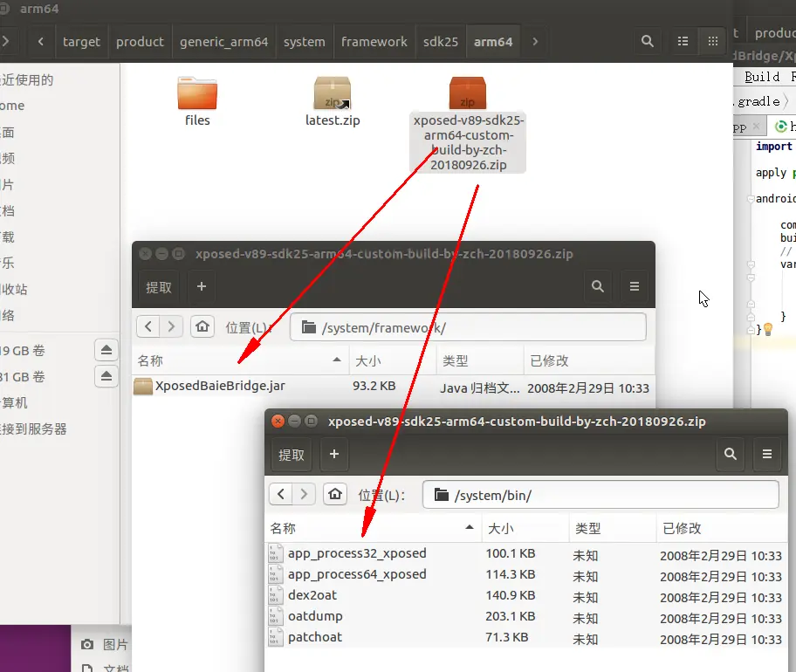796x672 pixels.
Task: Sort by 已修改 in /system/bin window
Action: coord(721,528)
